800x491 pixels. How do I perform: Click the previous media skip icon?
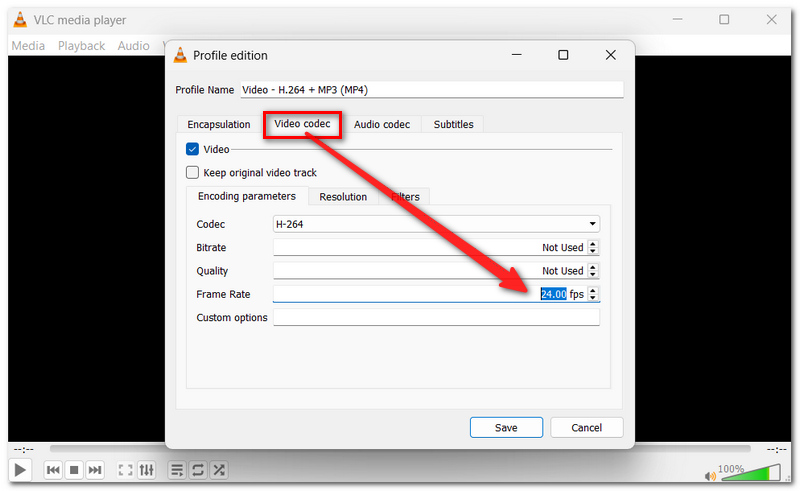[x=53, y=470]
